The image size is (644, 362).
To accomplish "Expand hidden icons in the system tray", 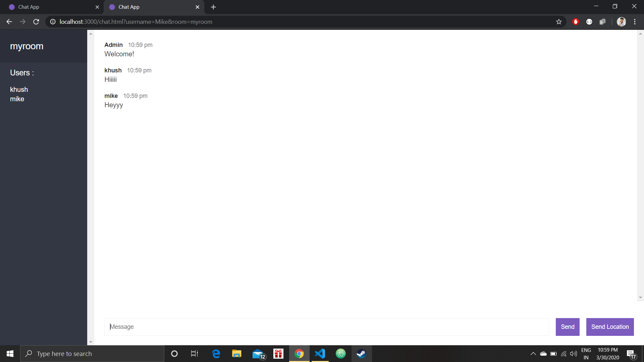I will 533,354.
